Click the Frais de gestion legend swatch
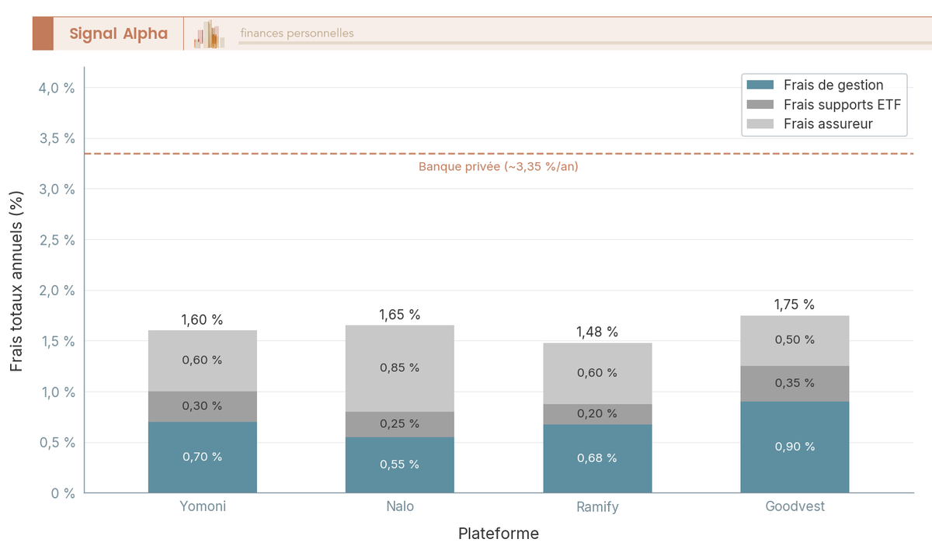The width and height of the screenshot is (932, 560). tap(760, 85)
